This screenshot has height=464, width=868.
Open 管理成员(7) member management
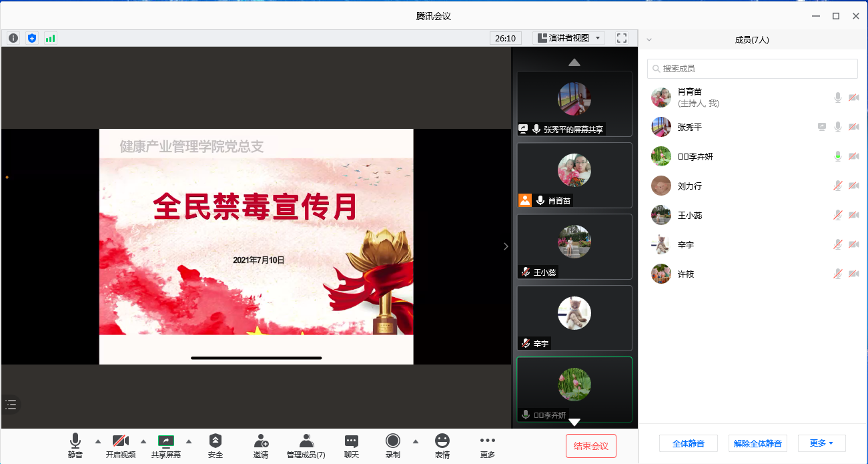[x=306, y=445]
